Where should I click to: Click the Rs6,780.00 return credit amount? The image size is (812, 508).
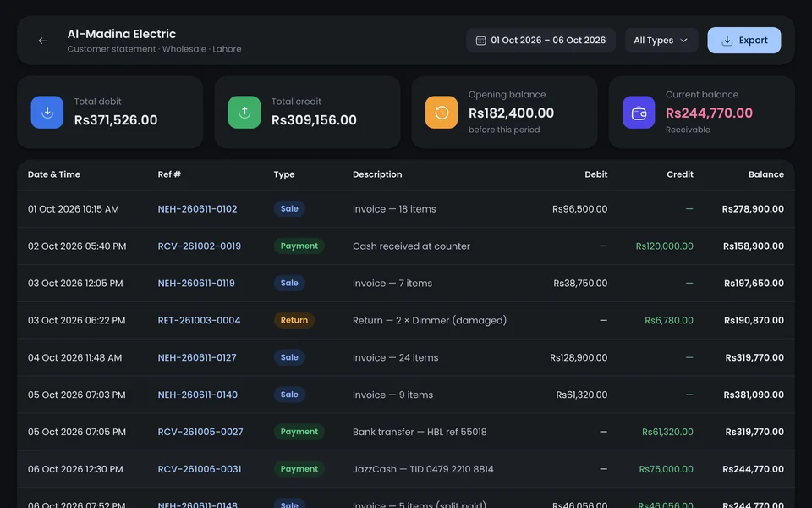click(x=669, y=320)
